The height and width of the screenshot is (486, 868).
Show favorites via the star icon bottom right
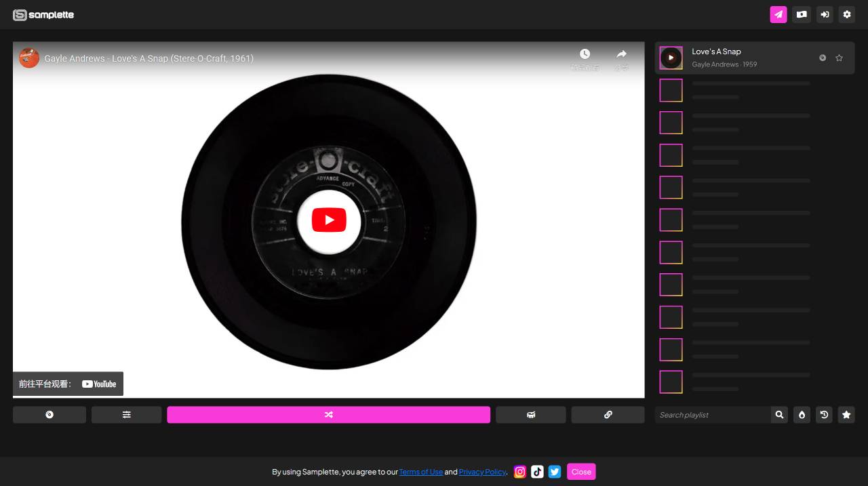pyautogui.click(x=846, y=414)
